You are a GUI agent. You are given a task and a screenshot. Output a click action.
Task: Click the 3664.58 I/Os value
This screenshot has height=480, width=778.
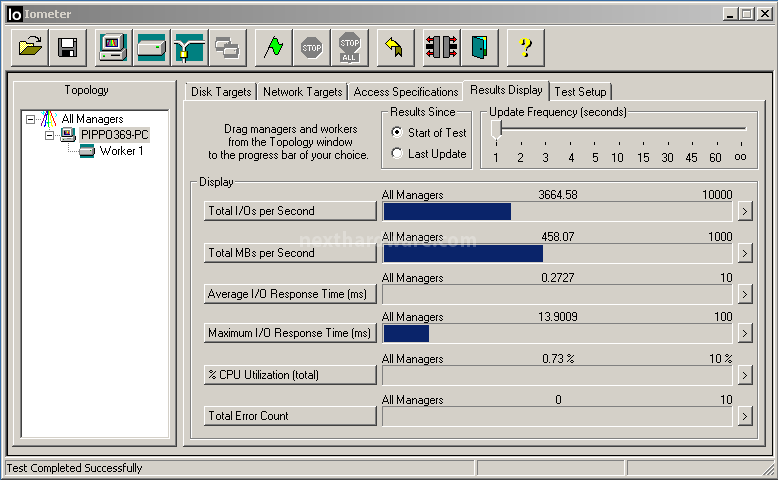558,195
